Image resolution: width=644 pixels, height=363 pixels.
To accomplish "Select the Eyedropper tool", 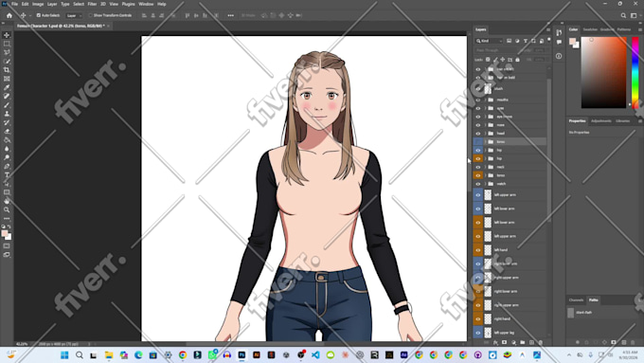I will pyautogui.click(x=7, y=87).
